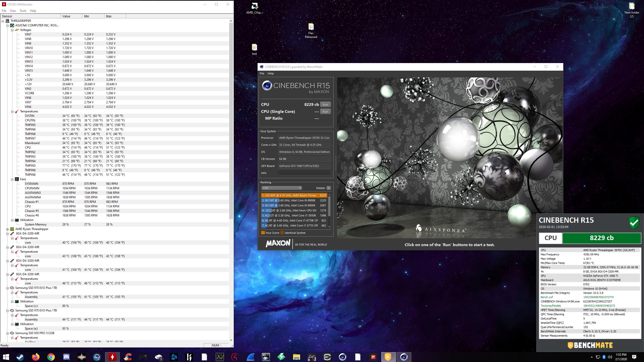The height and width of the screenshot is (362, 644).
Task: Click the volume speaker tray icon
Action: click(x=610, y=357)
